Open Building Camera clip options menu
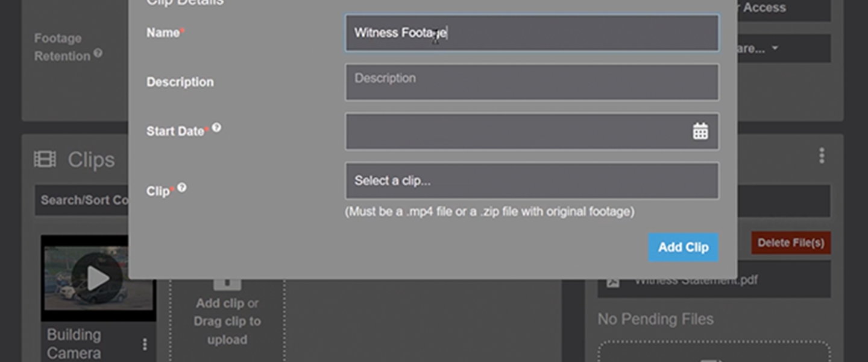868x362 pixels. [x=145, y=344]
